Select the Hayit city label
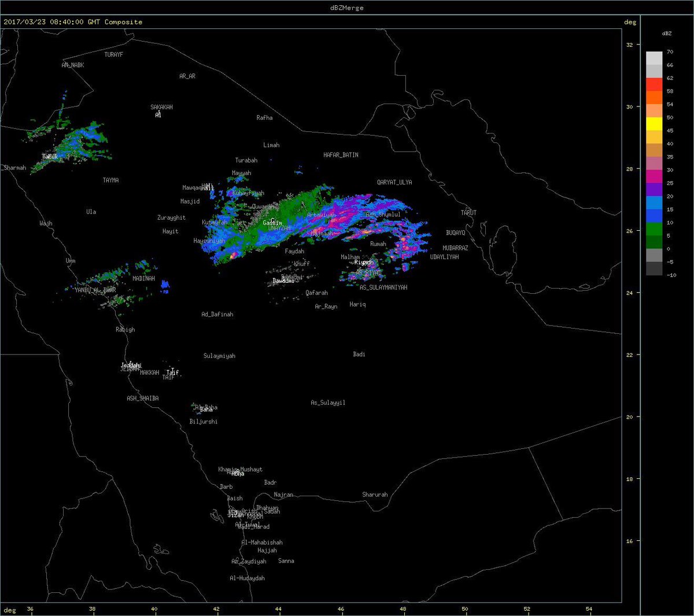The image size is (694, 616). [171, 232]
